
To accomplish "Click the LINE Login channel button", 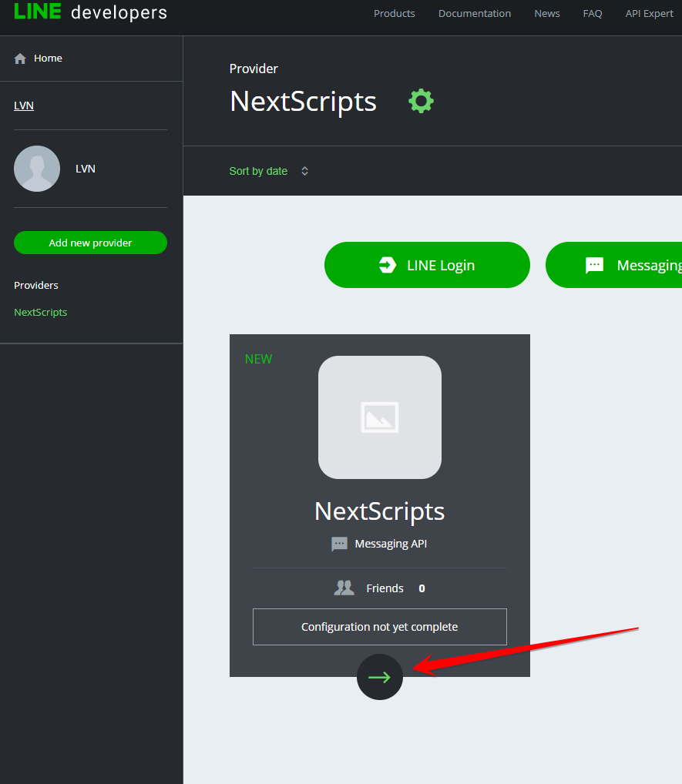I will pyautogui.click(x=427, y=265).
